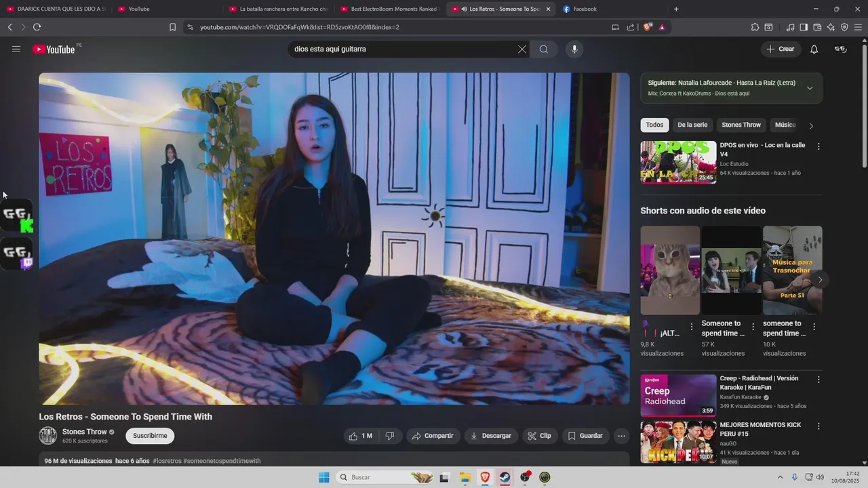This screenshot has height=488, width=868.
Task: Show next Shorts with the arrow
Action: coord(820,279)
